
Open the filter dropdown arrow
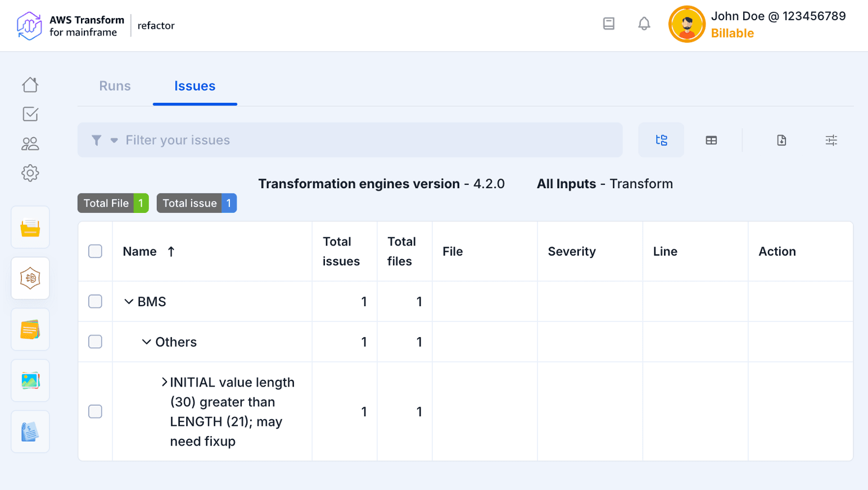(114, 140)
